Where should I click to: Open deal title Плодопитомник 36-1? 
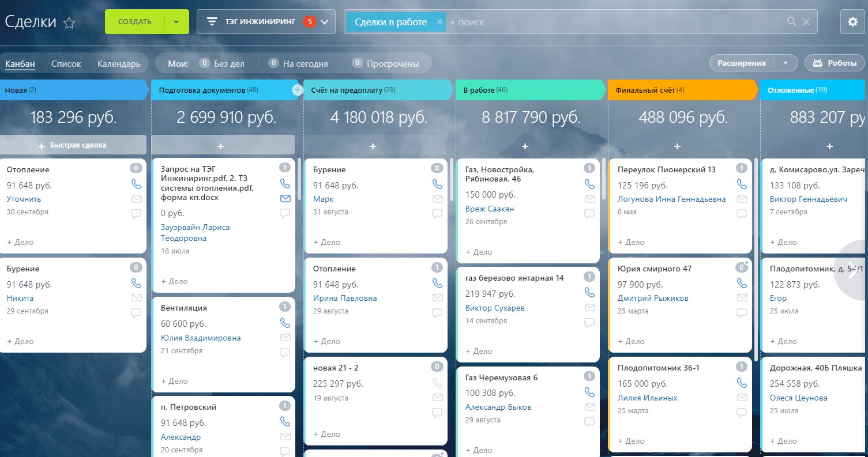(659, 368)
